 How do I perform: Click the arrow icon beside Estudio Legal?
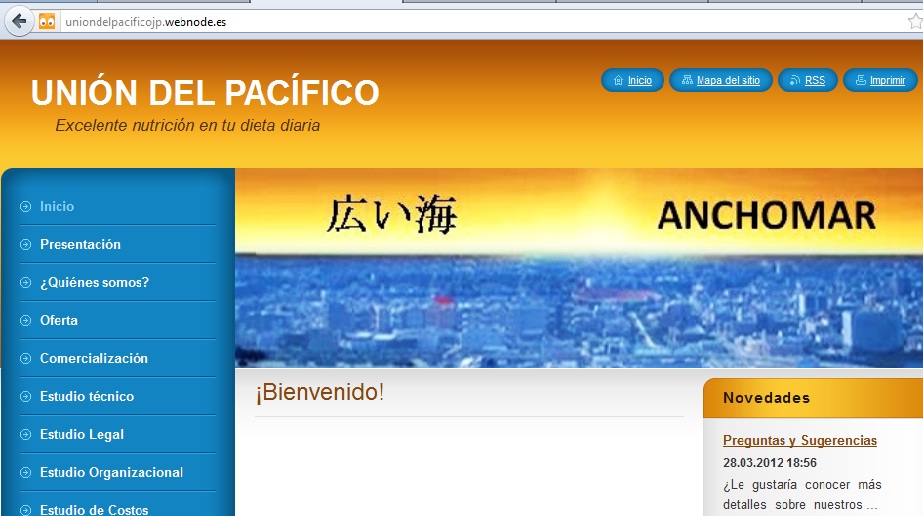click(x=25, y=435)
